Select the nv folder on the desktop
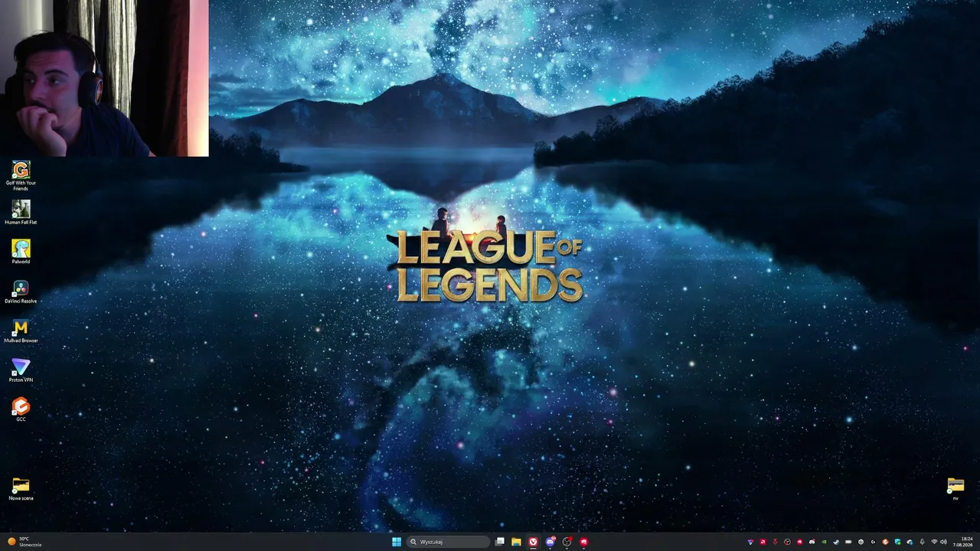 [x=955, y=488]
